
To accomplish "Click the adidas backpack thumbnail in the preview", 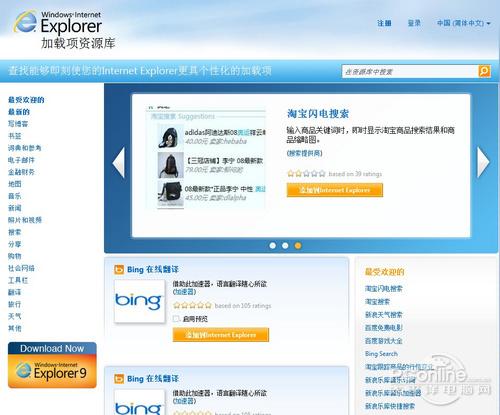I will (170, 137).
